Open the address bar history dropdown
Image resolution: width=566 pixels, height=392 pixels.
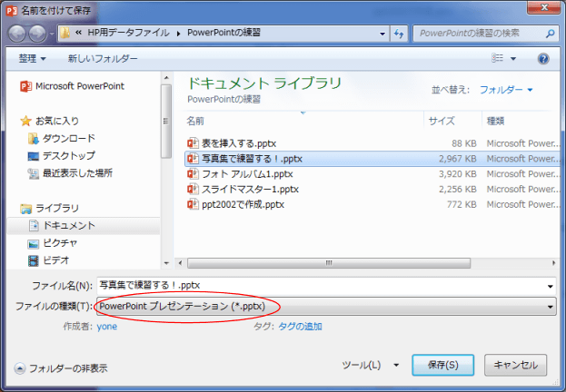pyautogui.click(x=382, y=34)
